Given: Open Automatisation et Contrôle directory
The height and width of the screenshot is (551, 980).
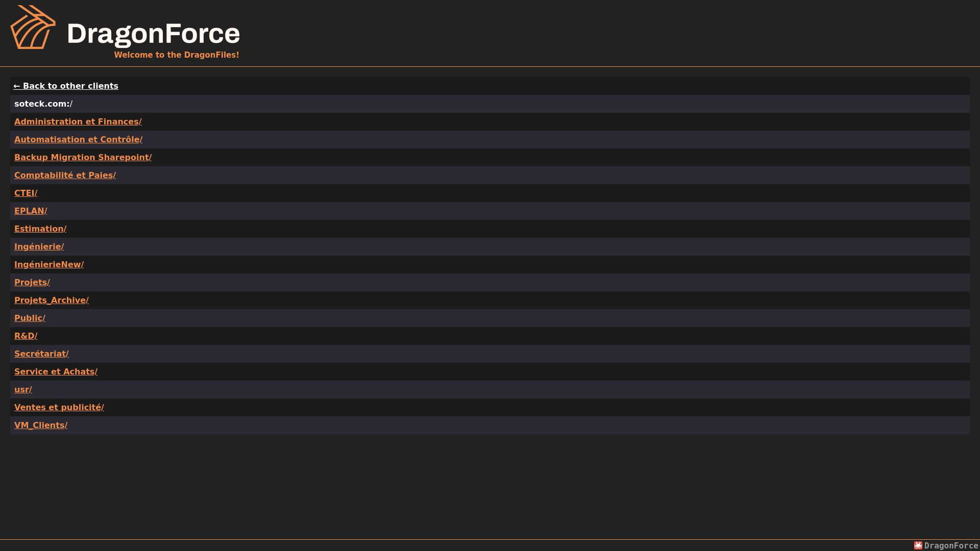Looking at the screenshot, I should [79, 139].
